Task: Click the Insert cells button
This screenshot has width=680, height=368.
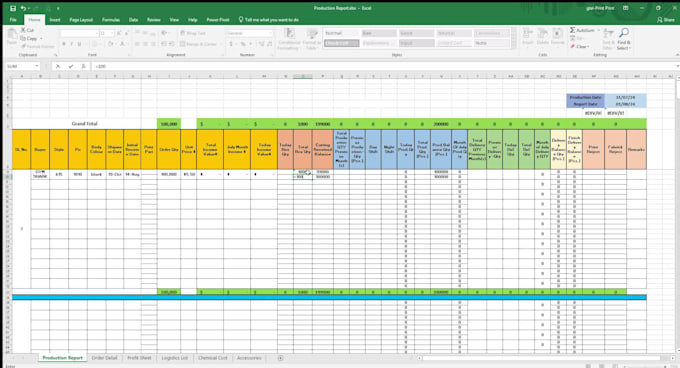Action: [528, 37]
